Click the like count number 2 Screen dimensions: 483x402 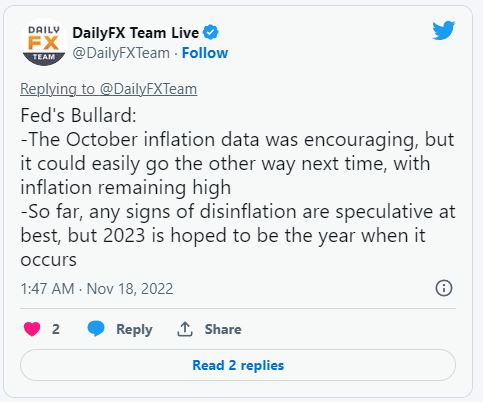coord(56,329)
